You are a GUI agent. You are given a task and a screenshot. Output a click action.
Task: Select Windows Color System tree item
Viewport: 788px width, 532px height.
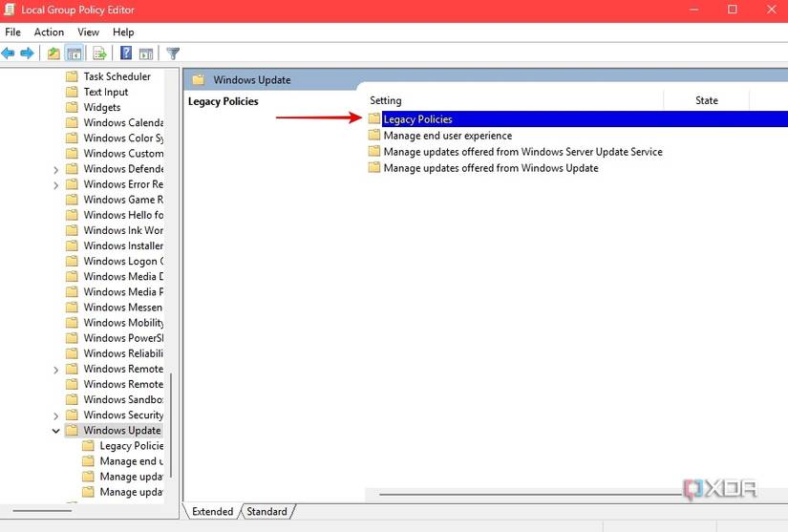(123, 138)
